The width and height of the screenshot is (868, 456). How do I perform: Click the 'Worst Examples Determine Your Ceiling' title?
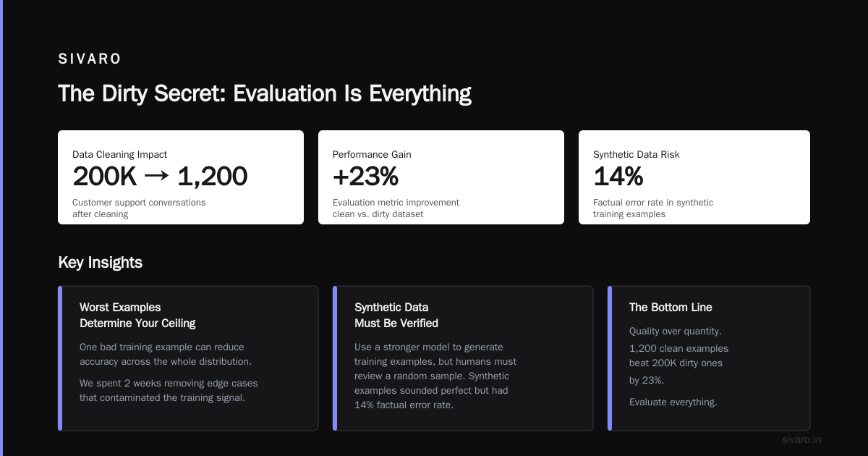(137, 316)
